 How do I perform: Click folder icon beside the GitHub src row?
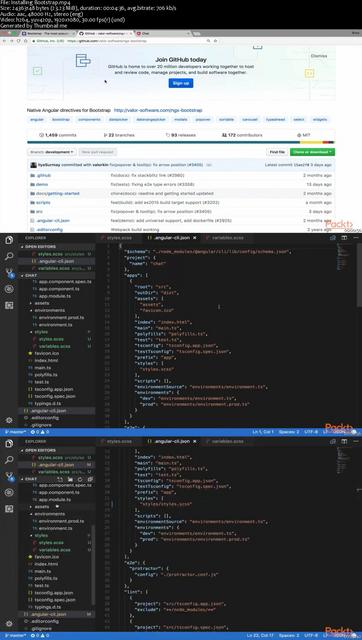(x=32, y=211)
